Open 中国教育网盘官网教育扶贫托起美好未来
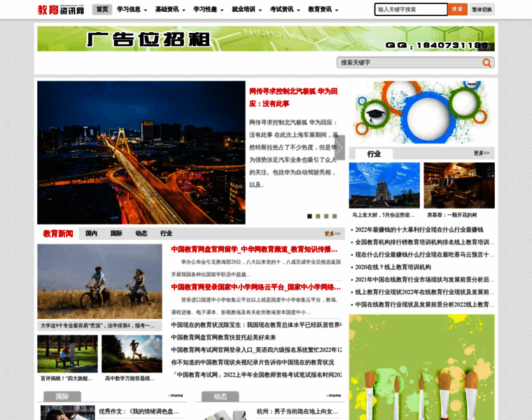The image size is (532, 420). [x=223, y=337]
